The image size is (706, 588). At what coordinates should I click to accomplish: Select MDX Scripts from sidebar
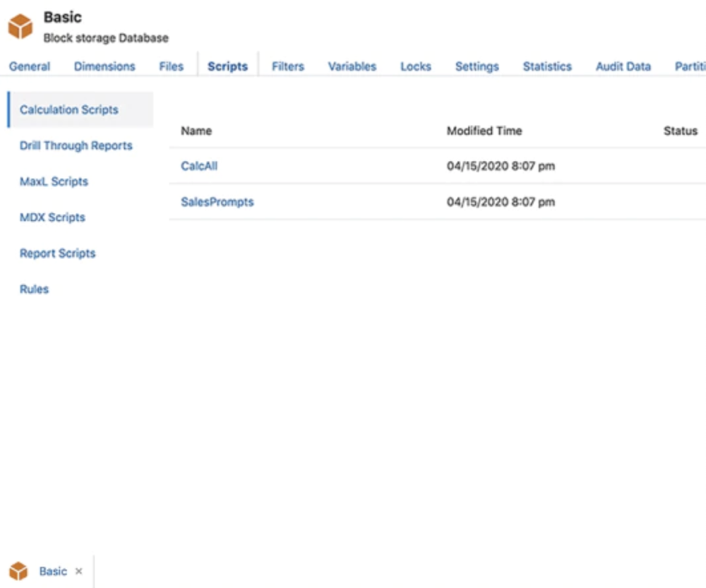pos(52,217)
